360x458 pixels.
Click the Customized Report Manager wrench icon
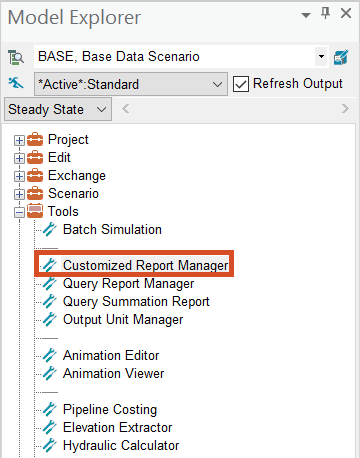pos(50,265)
